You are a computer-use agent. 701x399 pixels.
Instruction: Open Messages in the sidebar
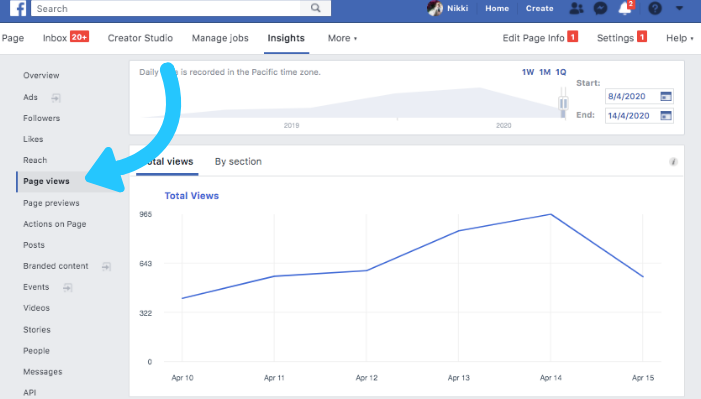43,372
